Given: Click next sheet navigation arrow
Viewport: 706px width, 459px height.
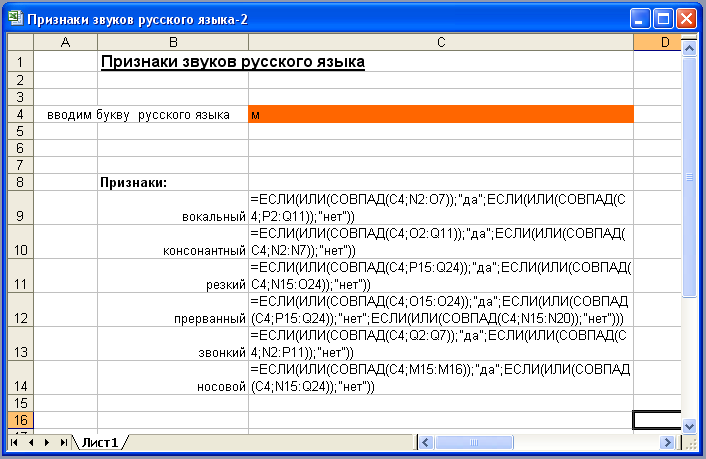Looking at the screenshot, I should (47, 442).
